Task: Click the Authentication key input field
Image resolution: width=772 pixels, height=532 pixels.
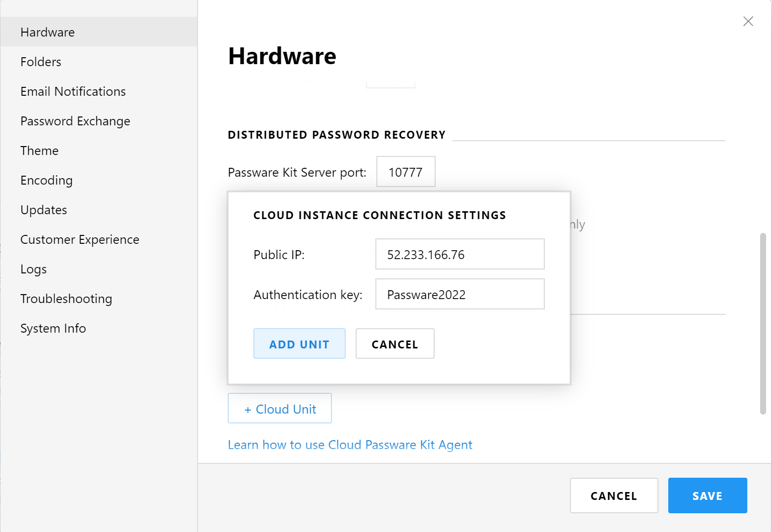Action: pos(460,294)
